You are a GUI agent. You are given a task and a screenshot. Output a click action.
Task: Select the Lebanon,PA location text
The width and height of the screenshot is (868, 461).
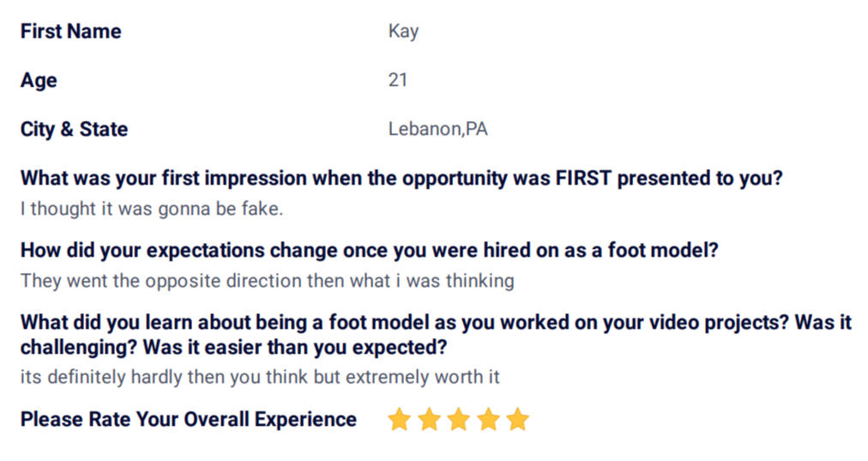[438, 129]
